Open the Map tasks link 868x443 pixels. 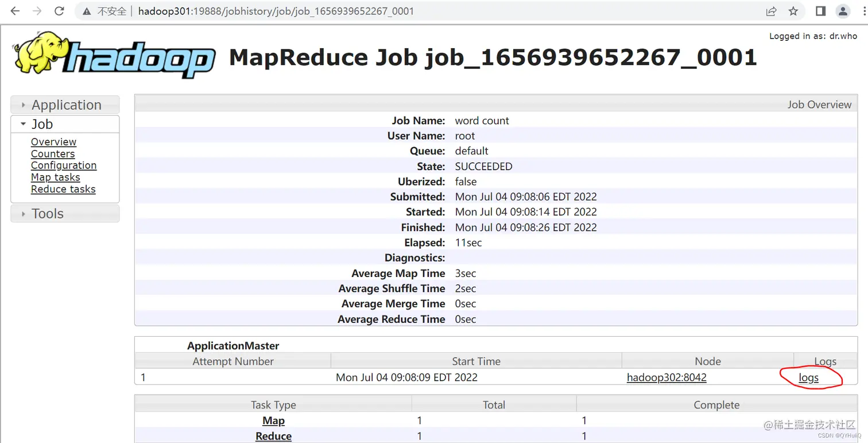click(x=56, y=178)
